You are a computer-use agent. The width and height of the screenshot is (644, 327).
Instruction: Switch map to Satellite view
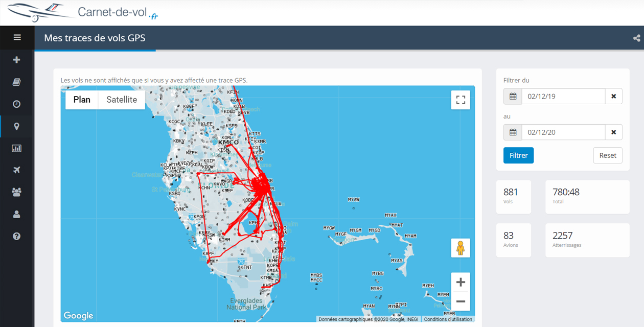click(x=122, y=100)
